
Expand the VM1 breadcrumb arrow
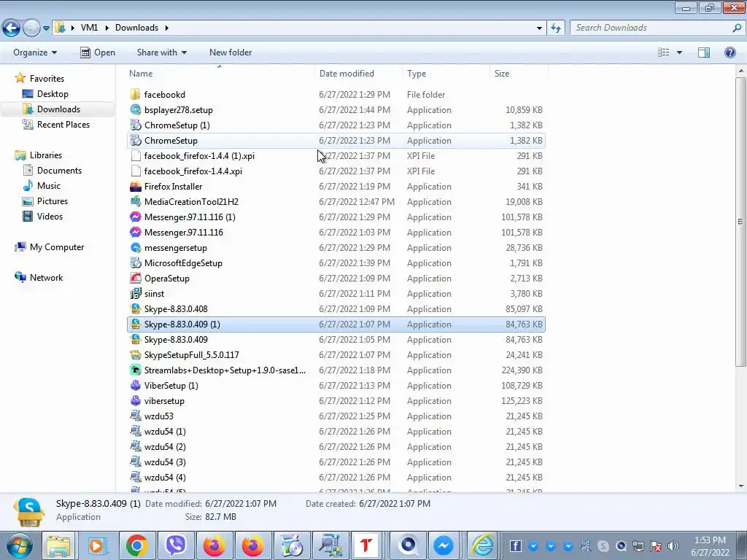106,28
